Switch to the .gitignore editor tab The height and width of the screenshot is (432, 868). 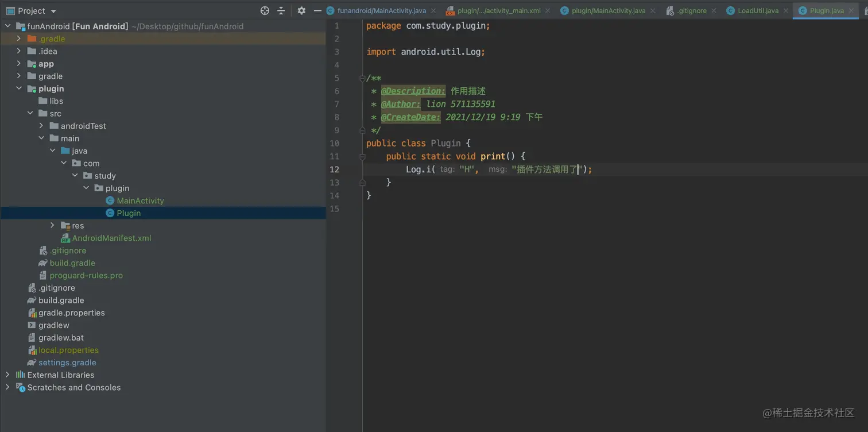[x=692, y=11]
